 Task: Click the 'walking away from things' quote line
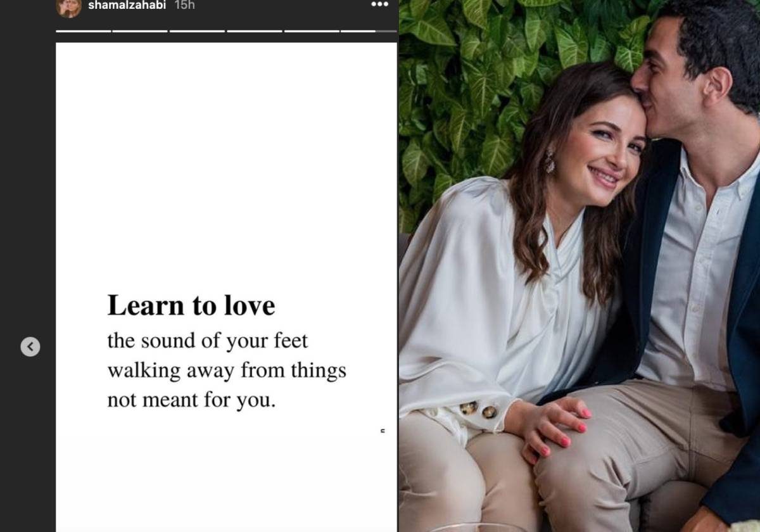click(227, 371)
